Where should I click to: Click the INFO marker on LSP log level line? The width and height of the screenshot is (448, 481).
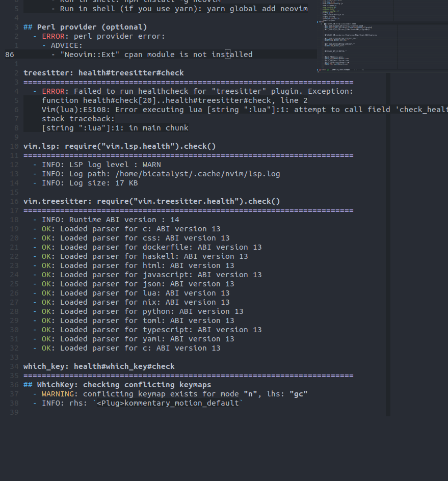50,164
